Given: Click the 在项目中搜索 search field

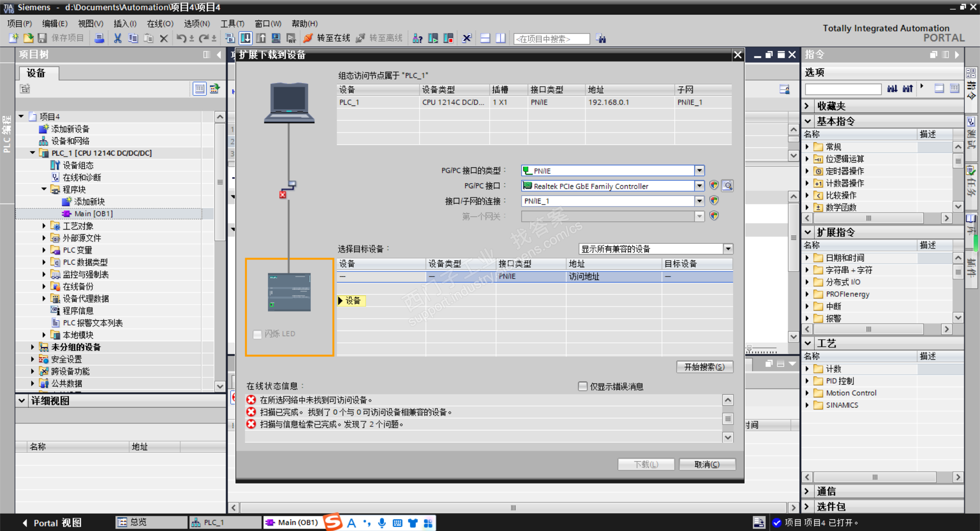Looking at the screenshot, I should point(551,39).
